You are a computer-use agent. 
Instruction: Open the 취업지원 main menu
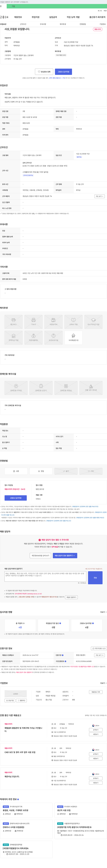pos(35,17)
